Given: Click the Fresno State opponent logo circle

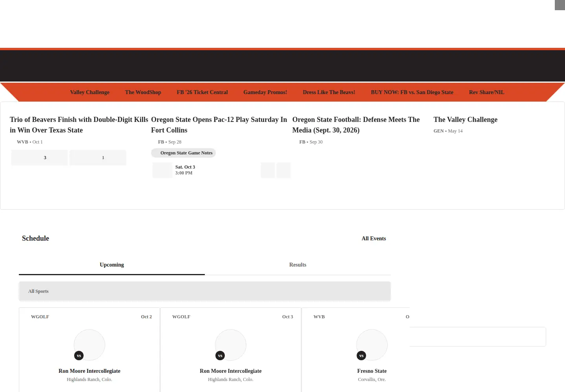Looking at the screenshot, I should click(x=372, y=345).
